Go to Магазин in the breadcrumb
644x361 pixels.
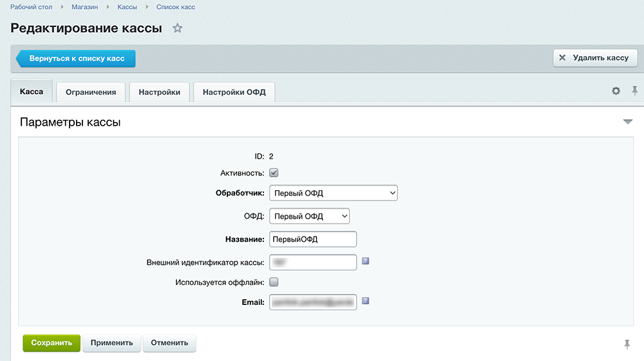click(x=84, y=7)
